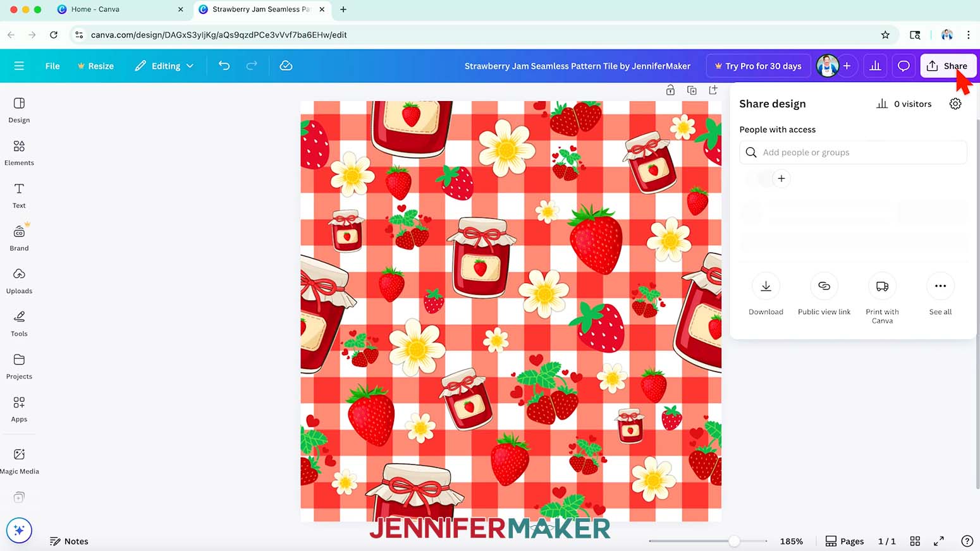Click the 185% zoom level

click(791, 542)
